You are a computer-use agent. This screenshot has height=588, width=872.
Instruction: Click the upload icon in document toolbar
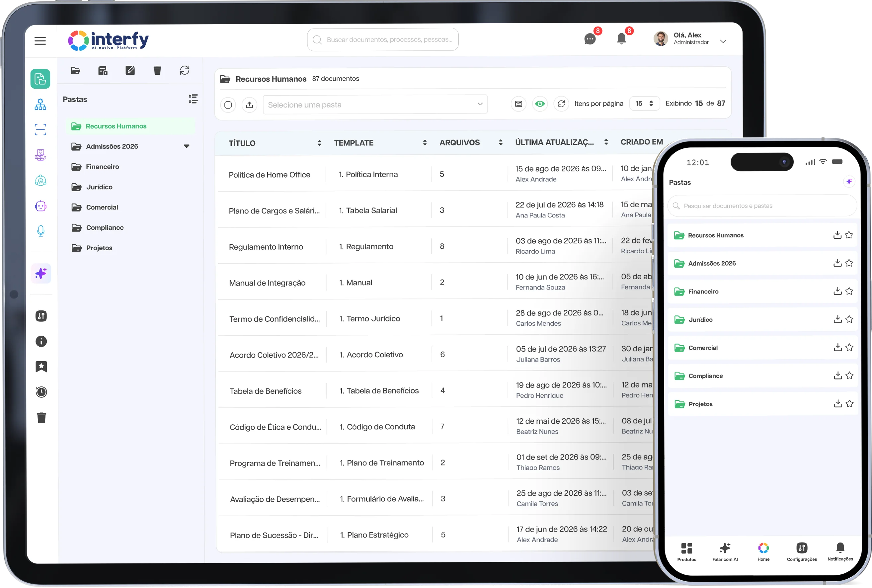coord(249,105)
